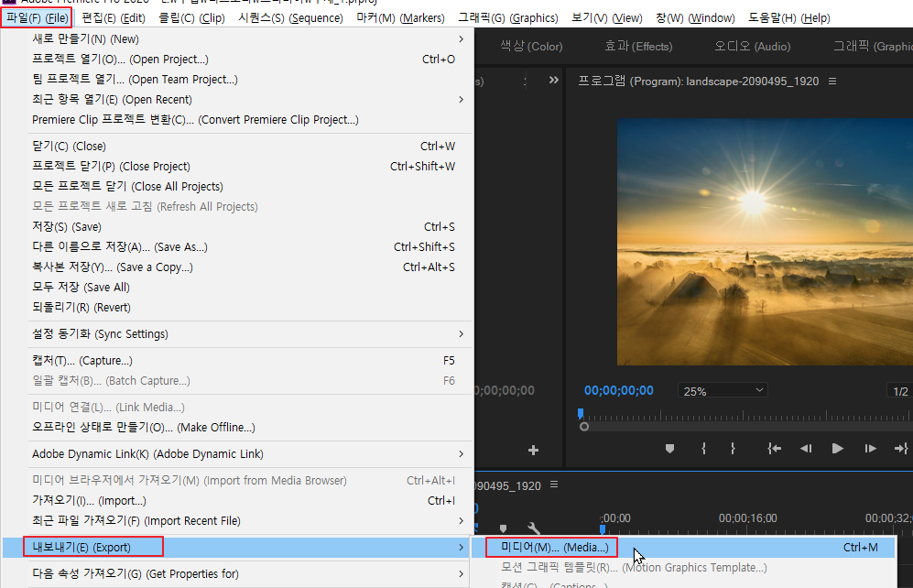Image resolution: width=913 pixels, height=588 pixels.
Task: Choose Open Project (프로젝트 열기)
Action: click(249, 60)
